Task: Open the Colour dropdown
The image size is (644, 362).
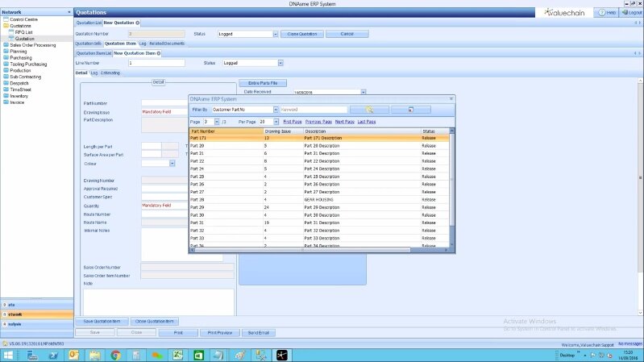Action: click(172, 163)
